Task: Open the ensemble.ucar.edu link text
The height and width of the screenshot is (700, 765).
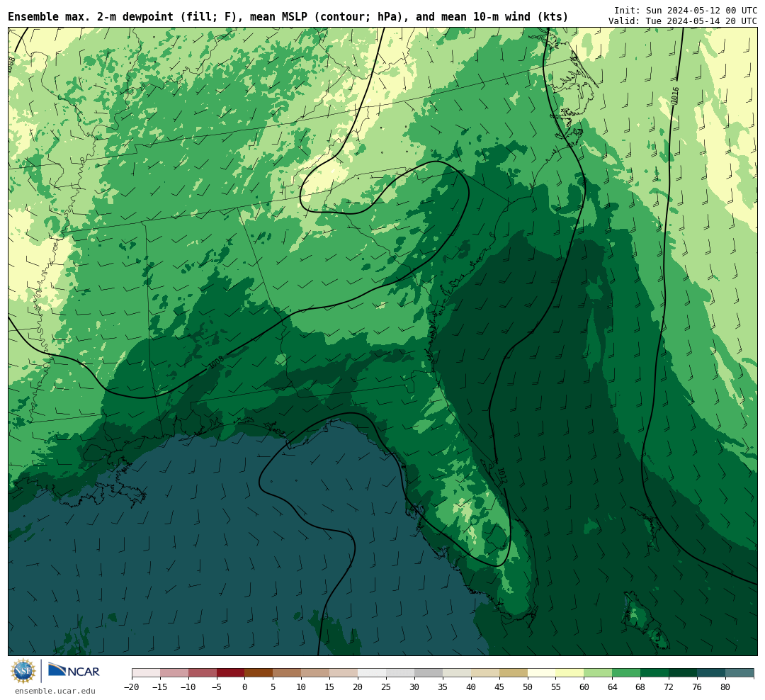Action: click(55, 691)
